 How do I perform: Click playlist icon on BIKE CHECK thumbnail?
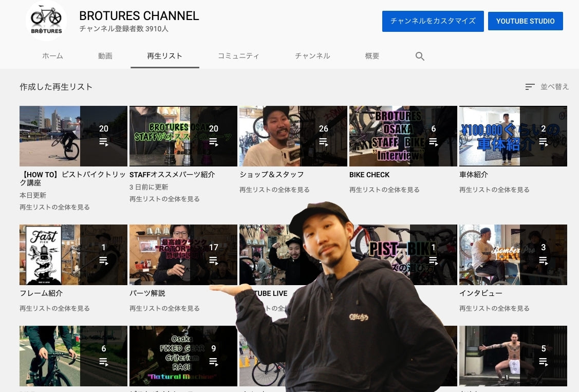click(434, 142)
